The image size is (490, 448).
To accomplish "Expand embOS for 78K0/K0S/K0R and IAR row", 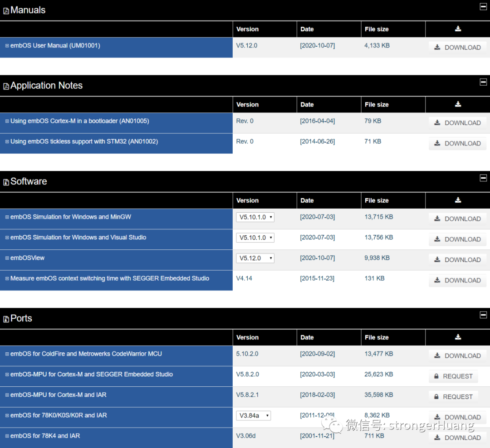I will pos(7,416).
